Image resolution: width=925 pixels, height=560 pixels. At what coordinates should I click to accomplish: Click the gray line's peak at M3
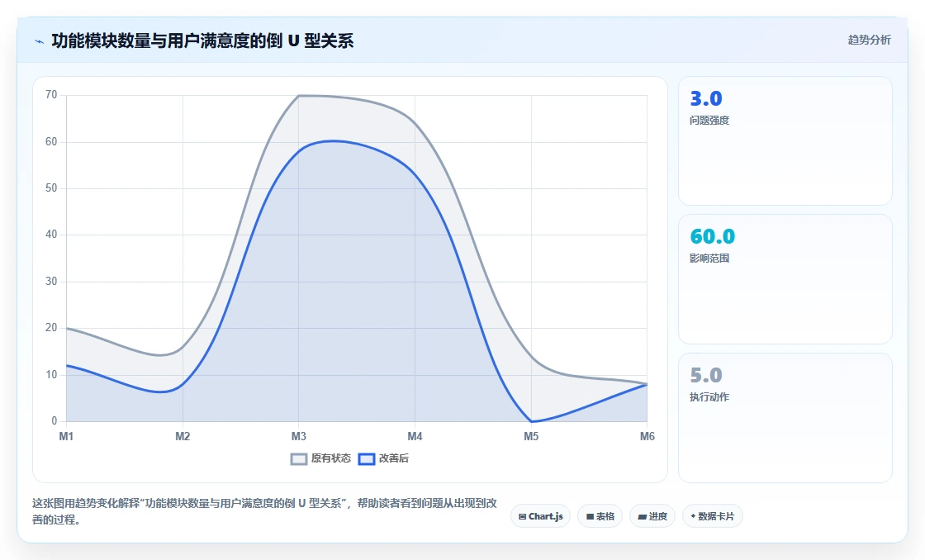tap(298, 96)
